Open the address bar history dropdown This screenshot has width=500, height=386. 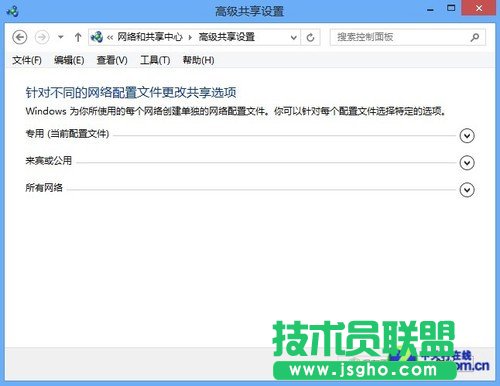294,37
